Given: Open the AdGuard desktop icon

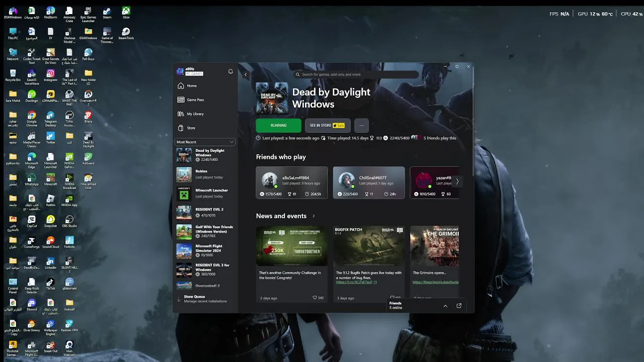Looking at the screenshot, I should pyautogui.click(x=88, y=159).
